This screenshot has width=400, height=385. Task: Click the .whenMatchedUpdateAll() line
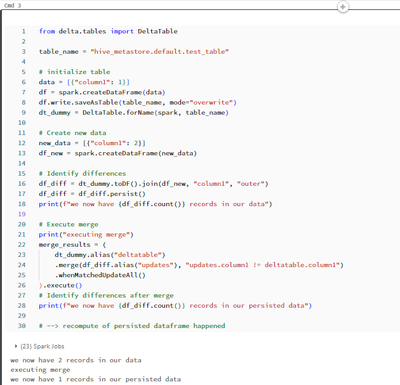[100, 275]
